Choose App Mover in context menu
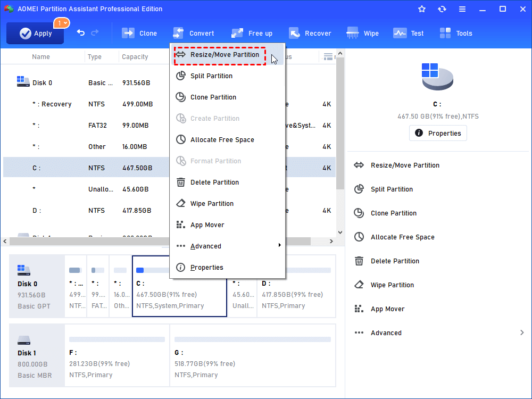The width and height of the screenshot is (532, 399). [x=227, y=225]
